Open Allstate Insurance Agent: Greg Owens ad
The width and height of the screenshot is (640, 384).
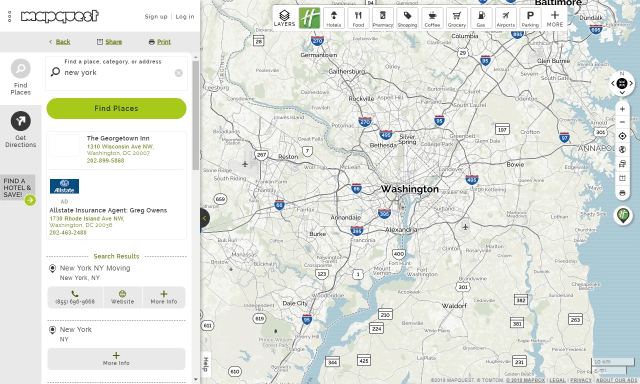108,211
